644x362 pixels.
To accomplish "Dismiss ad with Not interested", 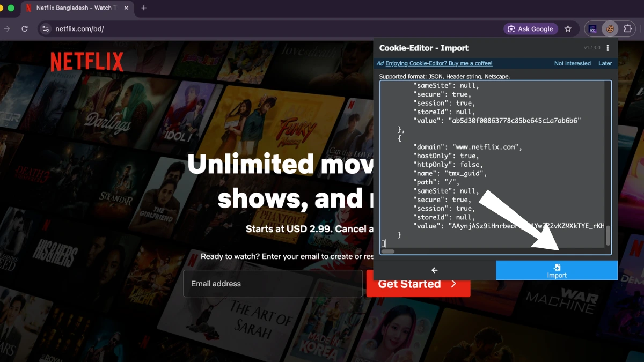I will point(572,63).
